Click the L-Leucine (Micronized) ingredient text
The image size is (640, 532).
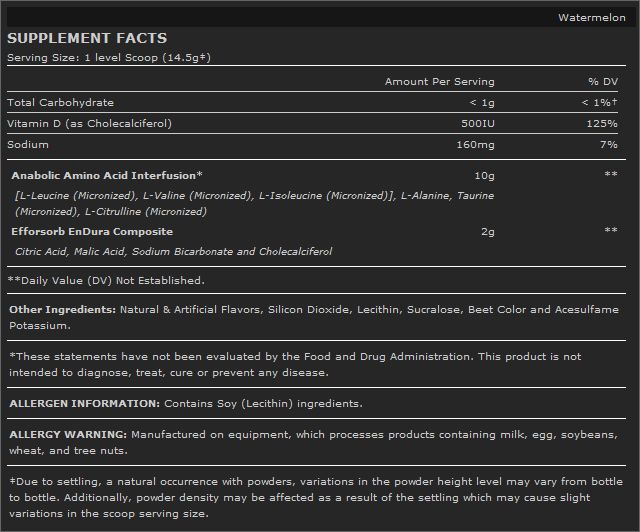[x=78, y=196]
